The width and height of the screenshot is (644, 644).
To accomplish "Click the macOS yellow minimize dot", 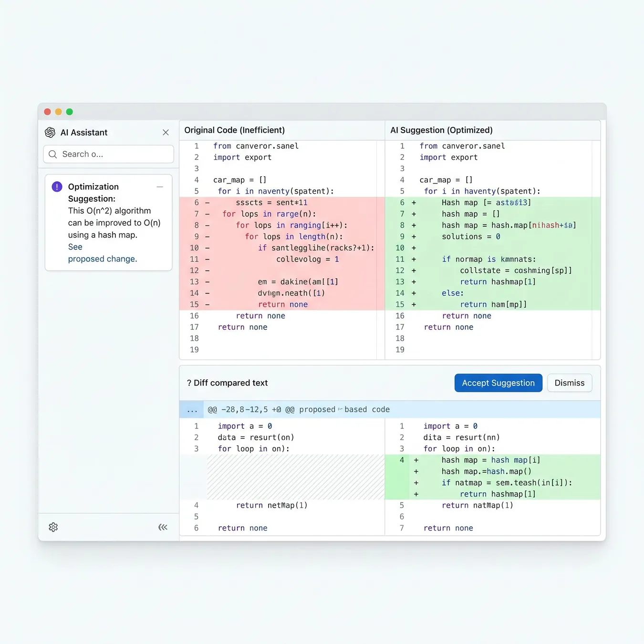I will [58, 112].
